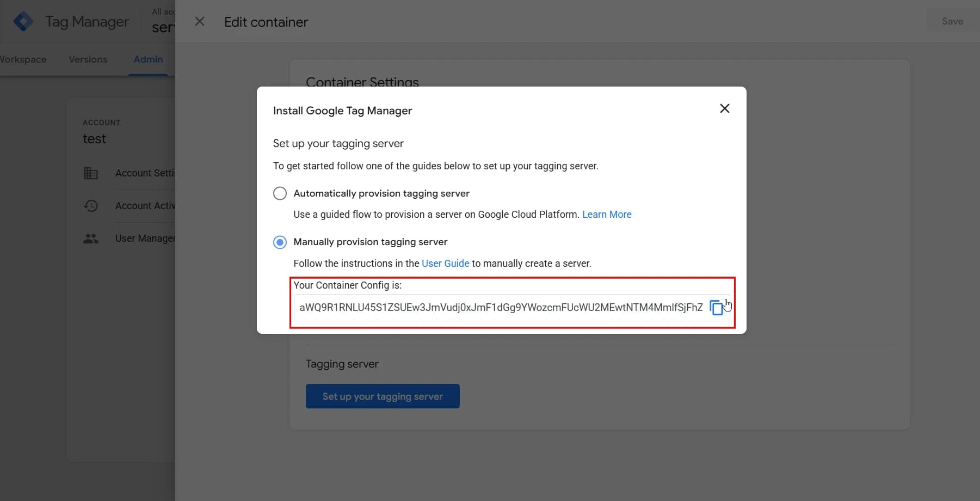Copy the container config using the copy icon
This screenshot has height=501, width=980.
point(716,307)
